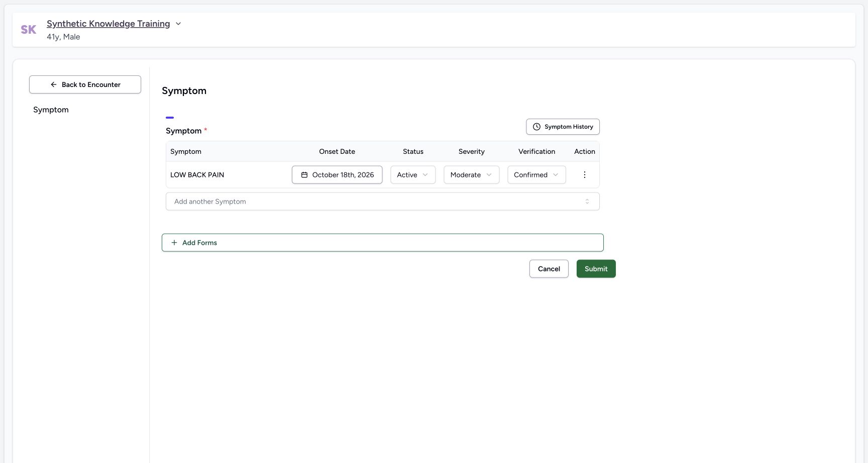Open the October 18th, 2026 onset date picker
Image resolution: width=868 pixels, height=463 pixels.
click(x=337, y=175)
